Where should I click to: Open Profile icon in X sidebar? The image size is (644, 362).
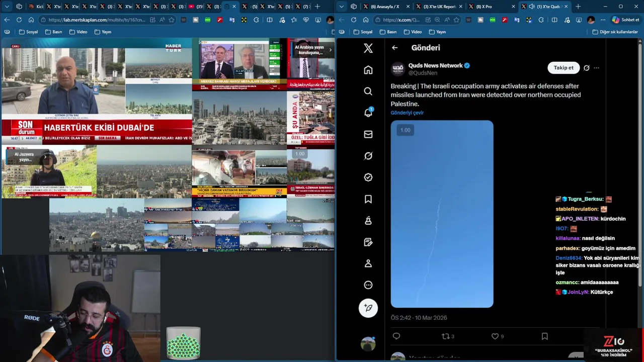(368, 263)
